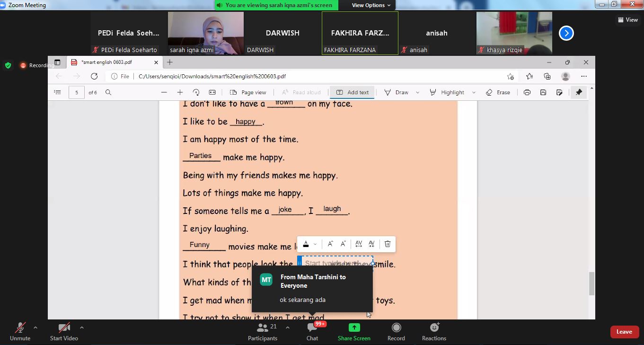Viewport: 644px width, 345px height.
Task: Add this page to favorites
Action: [x=511, y=76]
